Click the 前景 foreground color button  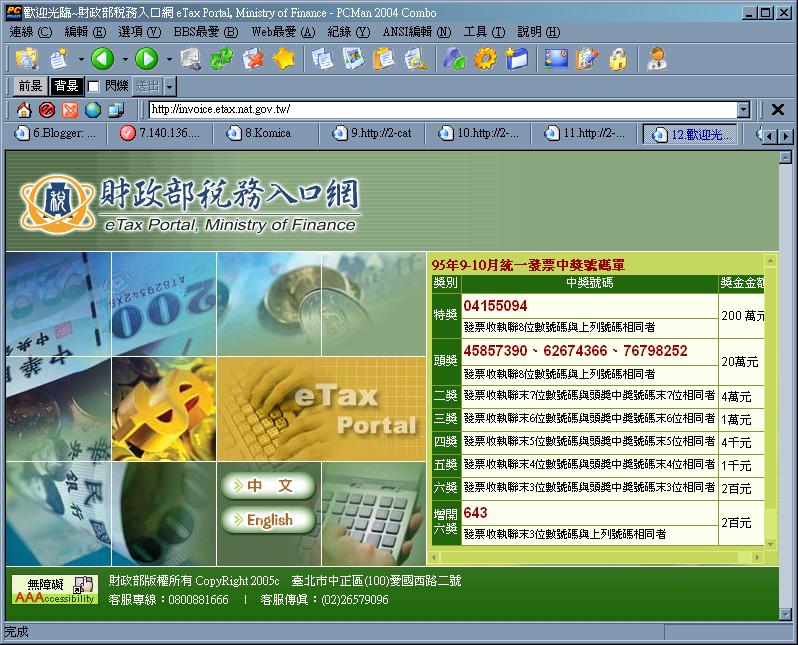pos(30,86)
